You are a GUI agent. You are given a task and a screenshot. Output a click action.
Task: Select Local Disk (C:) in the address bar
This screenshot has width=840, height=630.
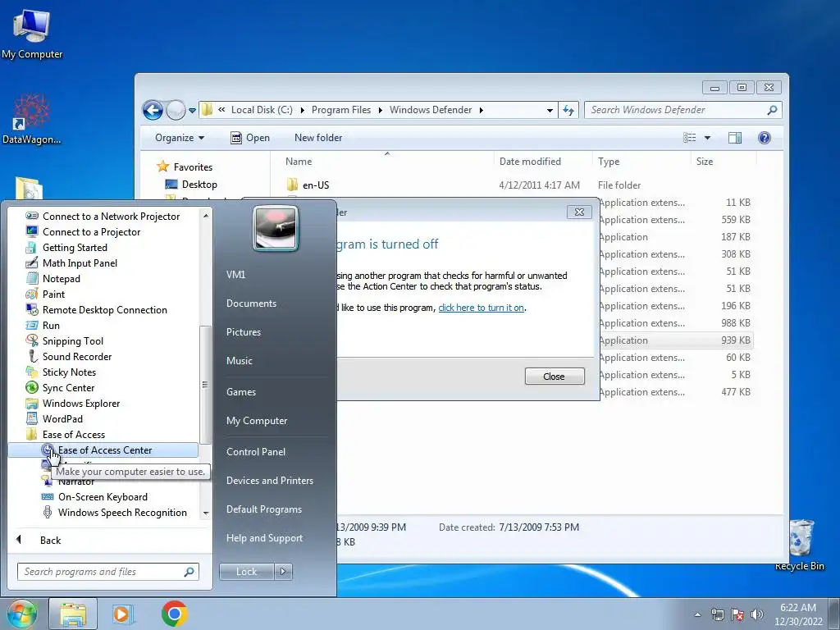pos(262,110)
